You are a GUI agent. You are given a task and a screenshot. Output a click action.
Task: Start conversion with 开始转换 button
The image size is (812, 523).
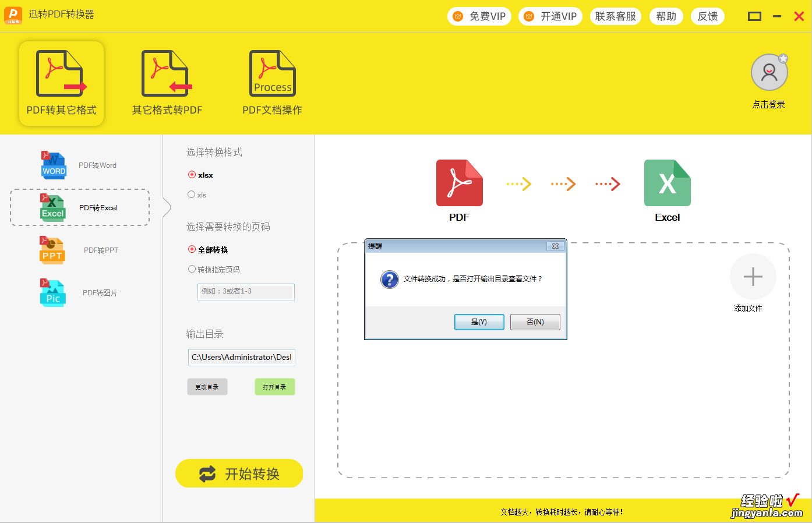[239, 473]
